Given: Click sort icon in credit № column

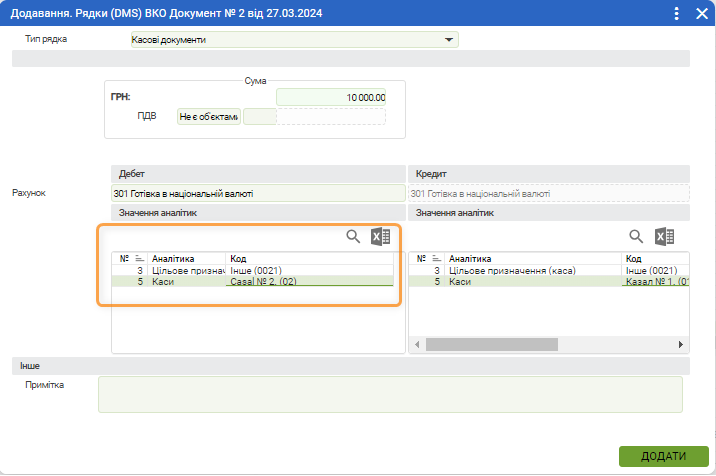Looking at the screenshot, I should [x=436, y=258].
